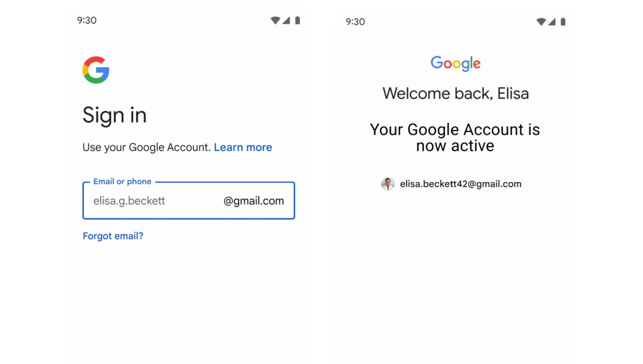The height and width of the screenshot is (364, 643).
Task: Focus the Email or phone input field
Action: [189, 201]
